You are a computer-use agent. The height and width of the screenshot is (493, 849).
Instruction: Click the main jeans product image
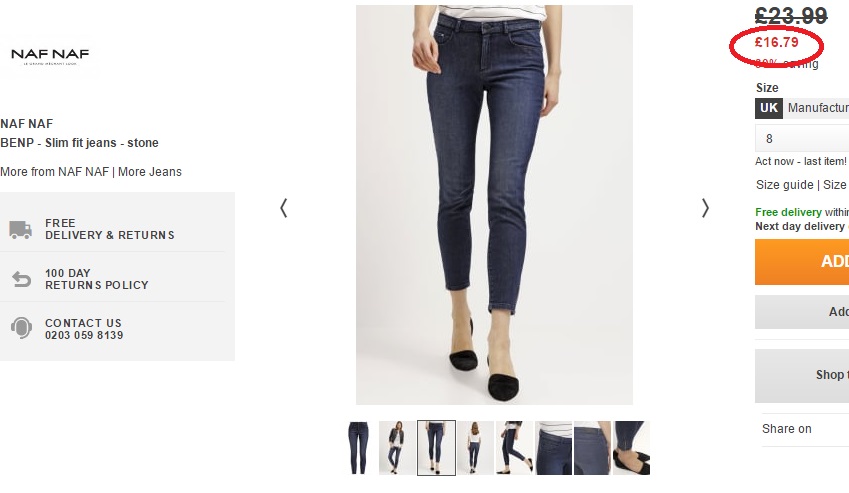click(494, 205)
